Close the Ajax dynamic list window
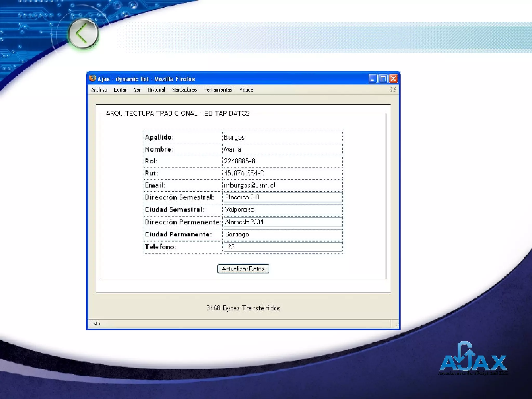This screenshot has width=532, height=399. tap(394, 78)
